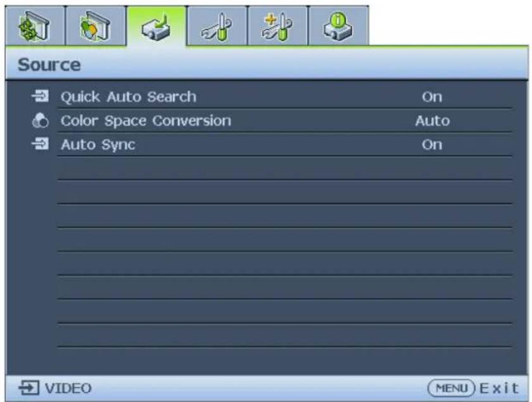Click the Auto Sync input icon

(x=41, y=145)
